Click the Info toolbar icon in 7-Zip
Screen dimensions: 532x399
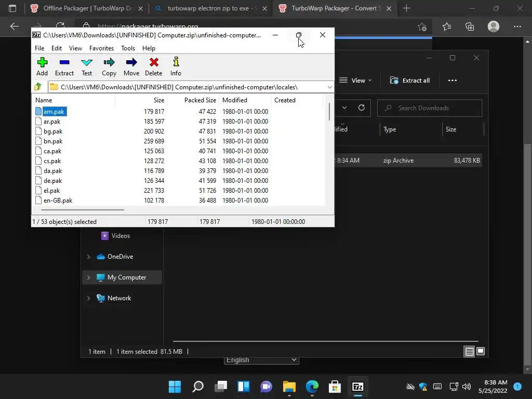176,66
